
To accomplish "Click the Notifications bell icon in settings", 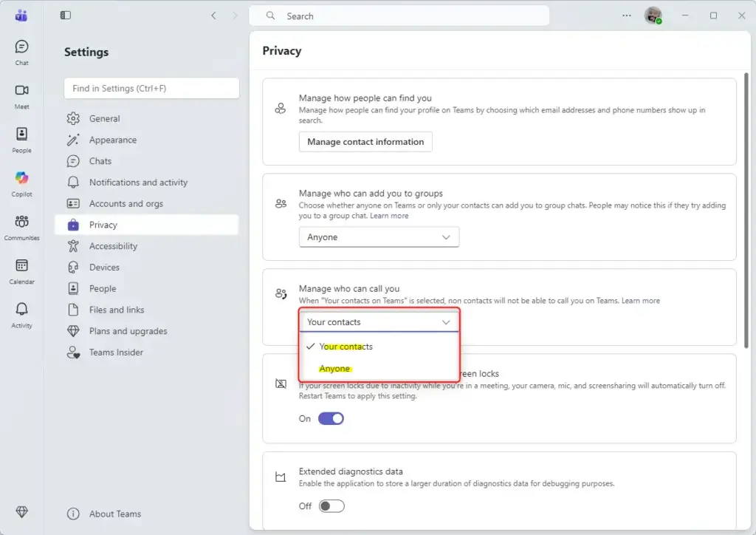I will click(x=73, y=183).
